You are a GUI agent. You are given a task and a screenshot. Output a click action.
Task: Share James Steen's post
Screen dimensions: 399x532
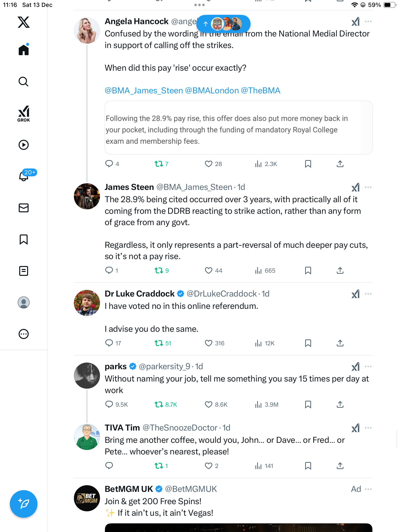click(340, 270)
